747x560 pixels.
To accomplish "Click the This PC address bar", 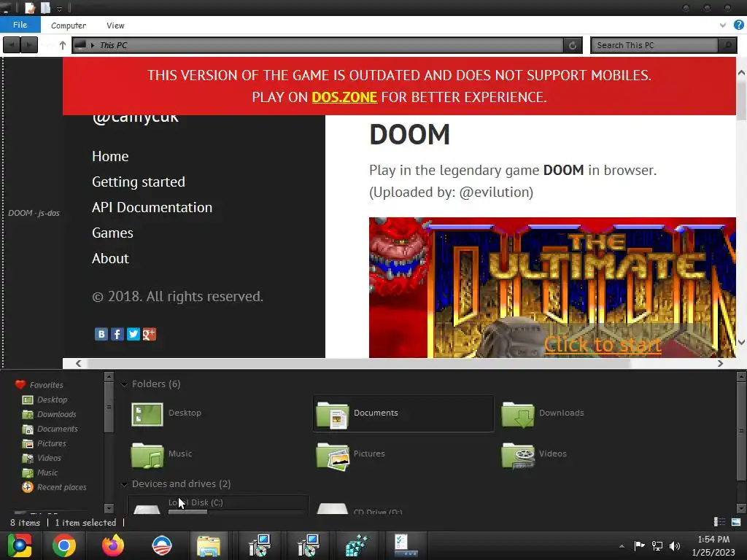I will point(317,45).
